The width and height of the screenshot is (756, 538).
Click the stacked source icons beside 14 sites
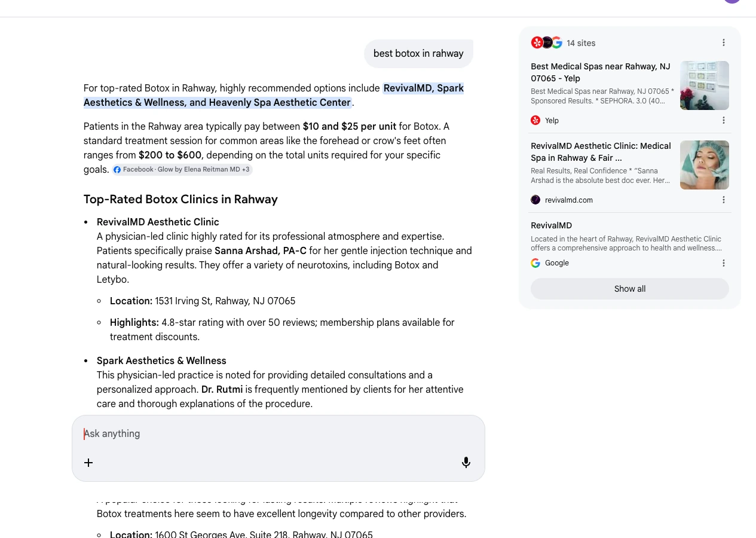click(x=547, y=42)
